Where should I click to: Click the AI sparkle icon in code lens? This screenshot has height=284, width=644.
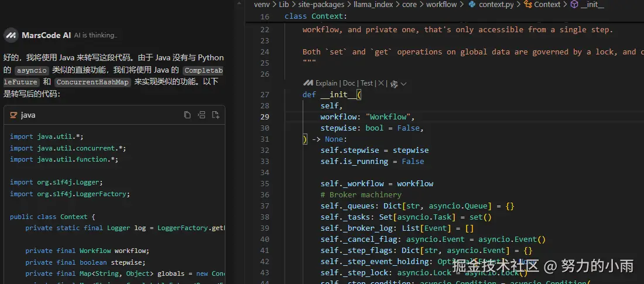(x=394, y=84)
